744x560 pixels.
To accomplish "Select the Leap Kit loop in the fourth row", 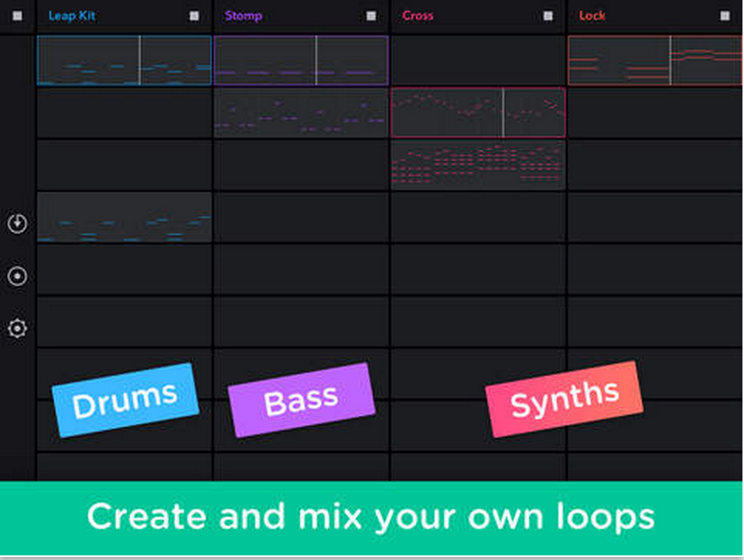I will (123, 219).
